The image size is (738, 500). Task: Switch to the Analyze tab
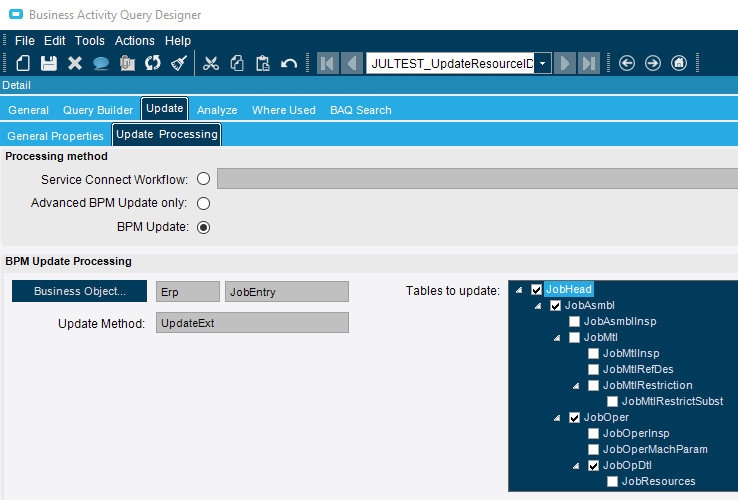[217, 110]
